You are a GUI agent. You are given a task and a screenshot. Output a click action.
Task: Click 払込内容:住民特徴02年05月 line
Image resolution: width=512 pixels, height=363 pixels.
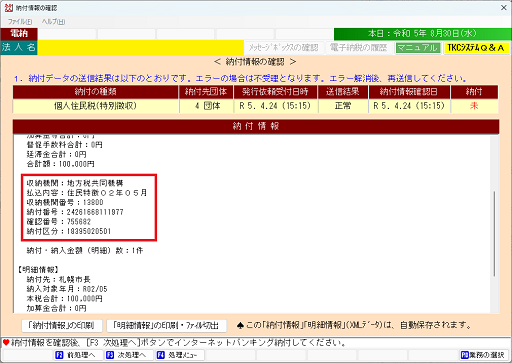point(87,193)
